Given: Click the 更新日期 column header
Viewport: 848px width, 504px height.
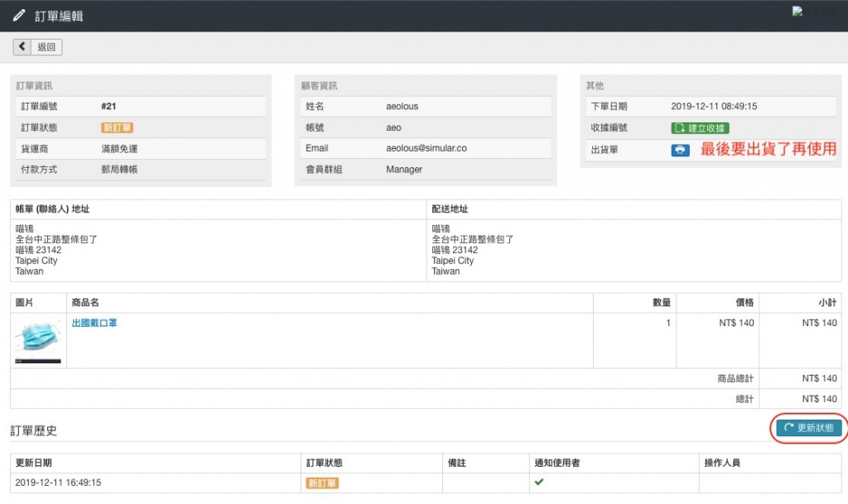Looking at the screenshot, I should coord(34,463).
